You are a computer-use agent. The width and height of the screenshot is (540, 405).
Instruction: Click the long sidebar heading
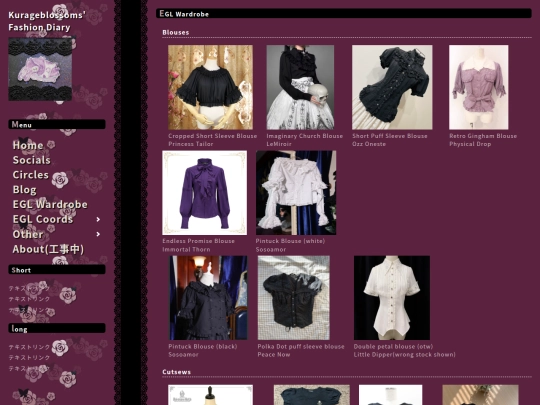point(57,328)
